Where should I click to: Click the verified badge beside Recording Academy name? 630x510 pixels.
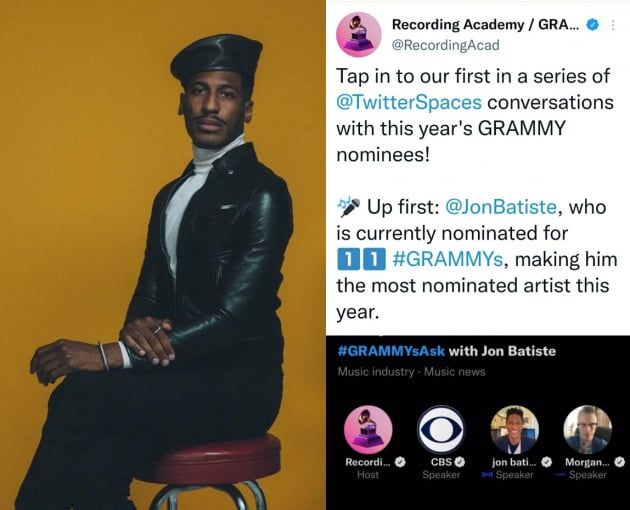tap(592, 25)
